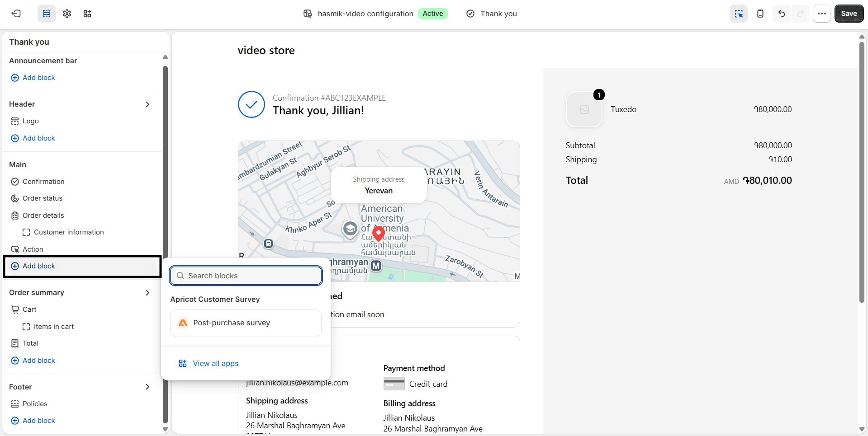Click the preview pane vertical scrollbar

(x=862, y=172)
